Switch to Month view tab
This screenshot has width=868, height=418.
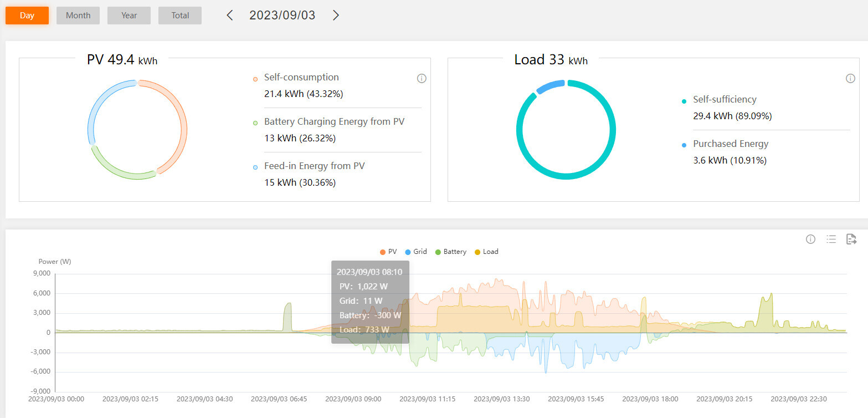point(78,16)
